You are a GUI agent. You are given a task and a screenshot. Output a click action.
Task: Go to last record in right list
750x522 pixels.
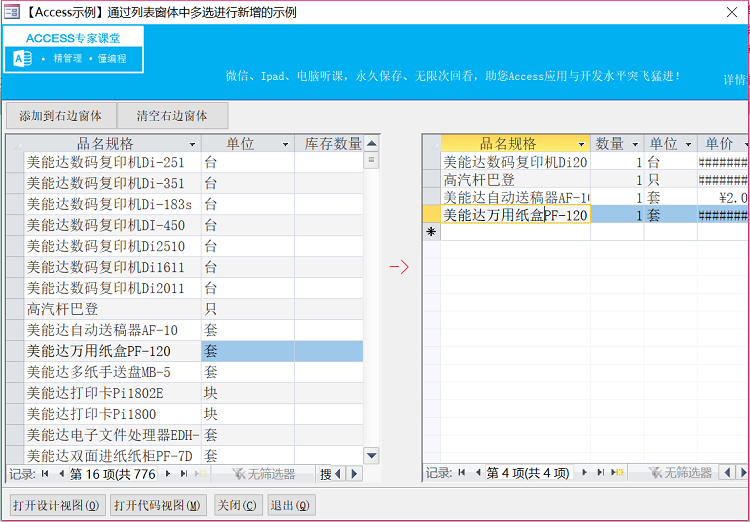tap(601, 473)
